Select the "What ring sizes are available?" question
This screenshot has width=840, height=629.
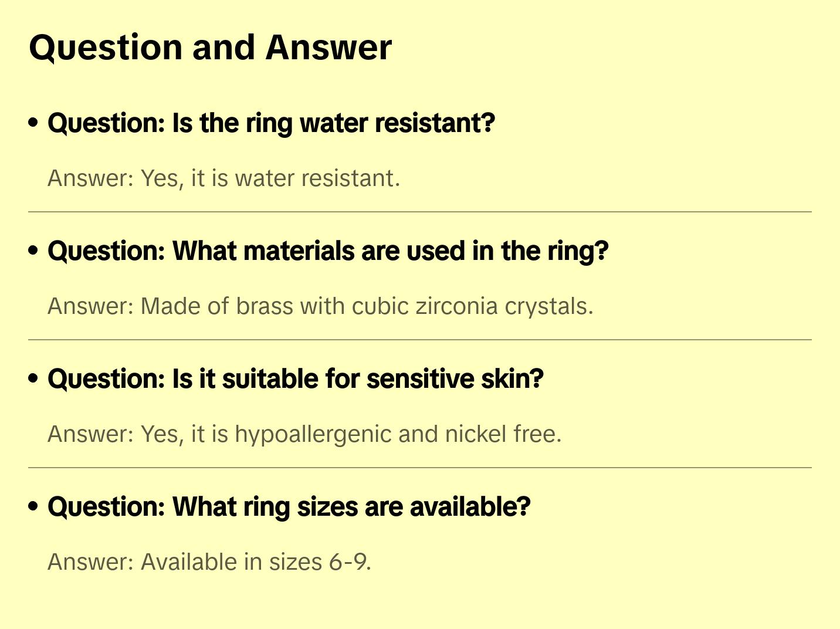[x=289, y=507]
